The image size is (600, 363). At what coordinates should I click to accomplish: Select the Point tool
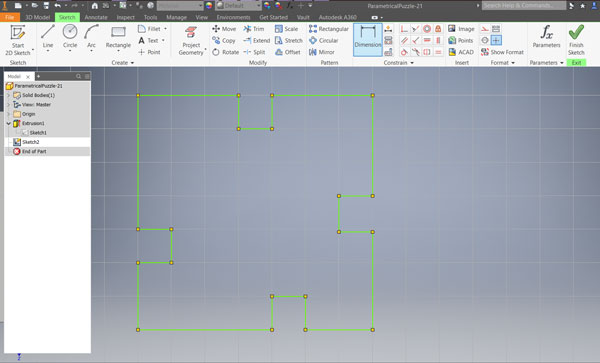click(149, 52)
